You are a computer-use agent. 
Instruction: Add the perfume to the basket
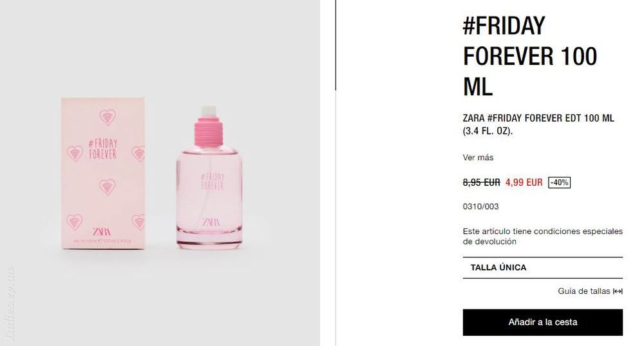[542, 322]
